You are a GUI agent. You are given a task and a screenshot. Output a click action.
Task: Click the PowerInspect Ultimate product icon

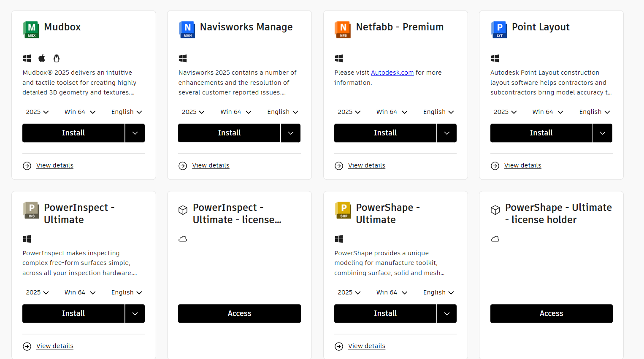coord(31,210)
